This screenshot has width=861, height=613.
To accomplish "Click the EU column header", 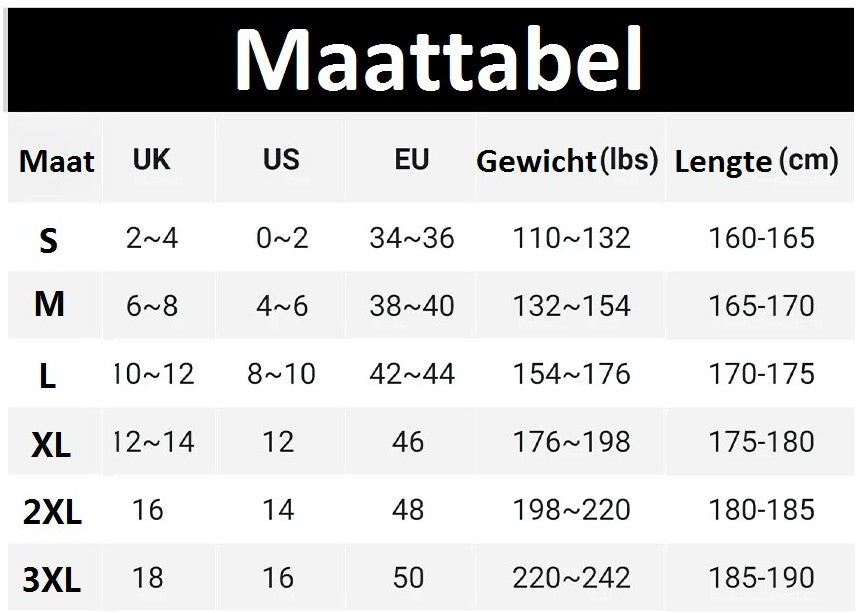I will (x=411, y=159).
